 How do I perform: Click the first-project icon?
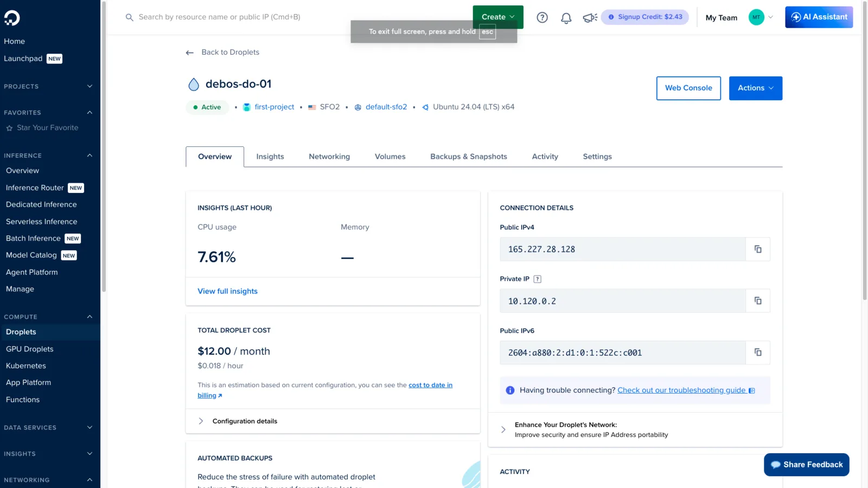click(247, 107)
